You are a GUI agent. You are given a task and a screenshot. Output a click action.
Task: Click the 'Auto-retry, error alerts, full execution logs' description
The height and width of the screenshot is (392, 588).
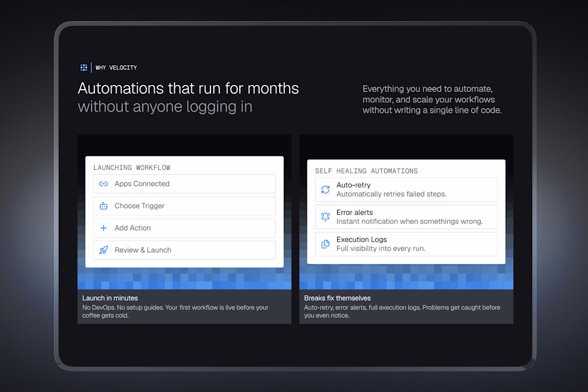pyautogui.click(x=402, y=311)
